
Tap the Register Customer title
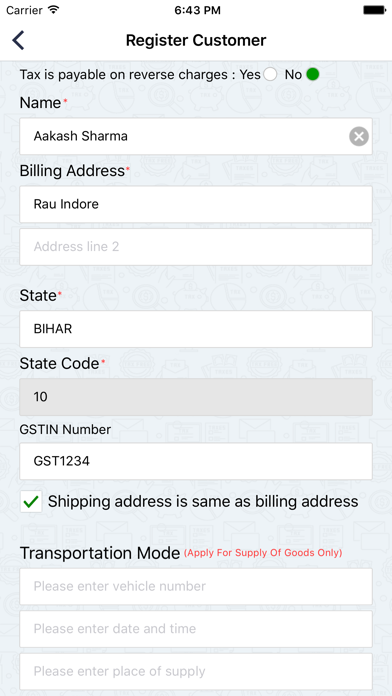click(196, 40)
